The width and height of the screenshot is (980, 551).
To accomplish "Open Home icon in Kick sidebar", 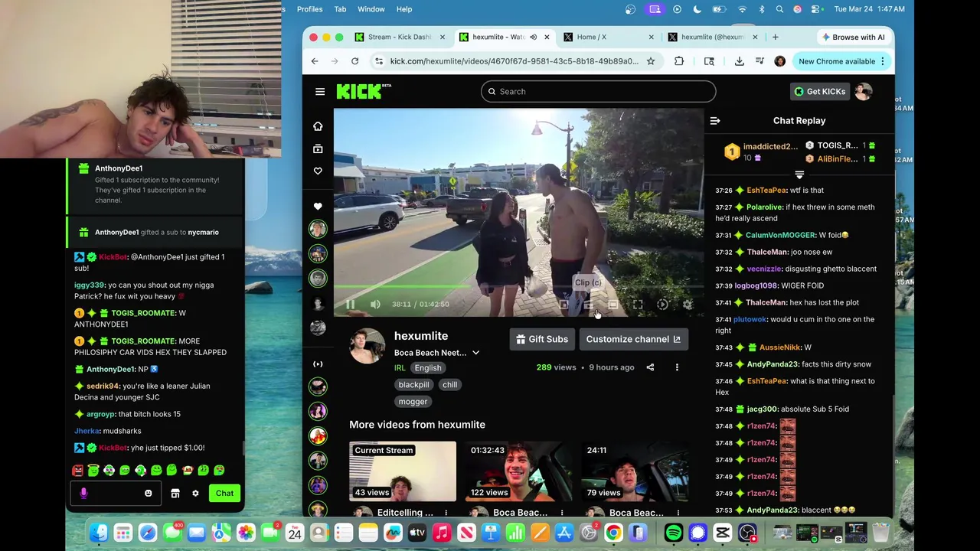I will (x=318, y=126).
